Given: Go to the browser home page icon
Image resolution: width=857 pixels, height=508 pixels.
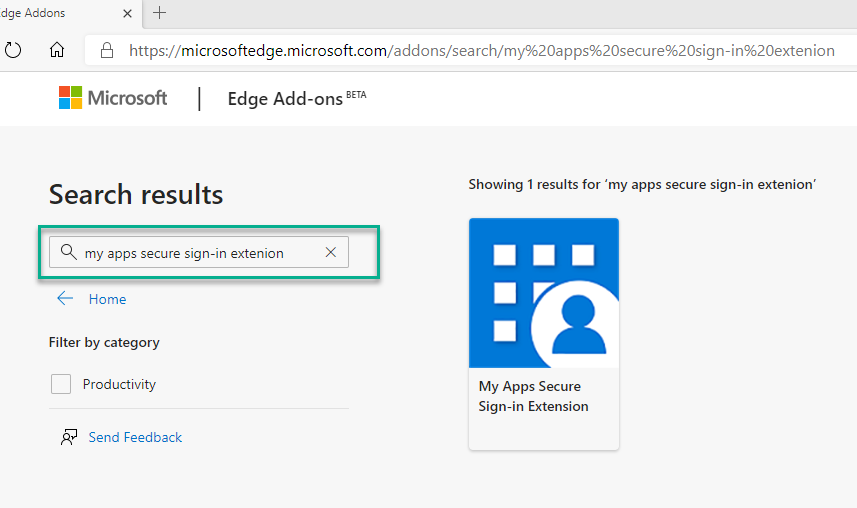Looking at the screenshot, I should pos(57,50).
